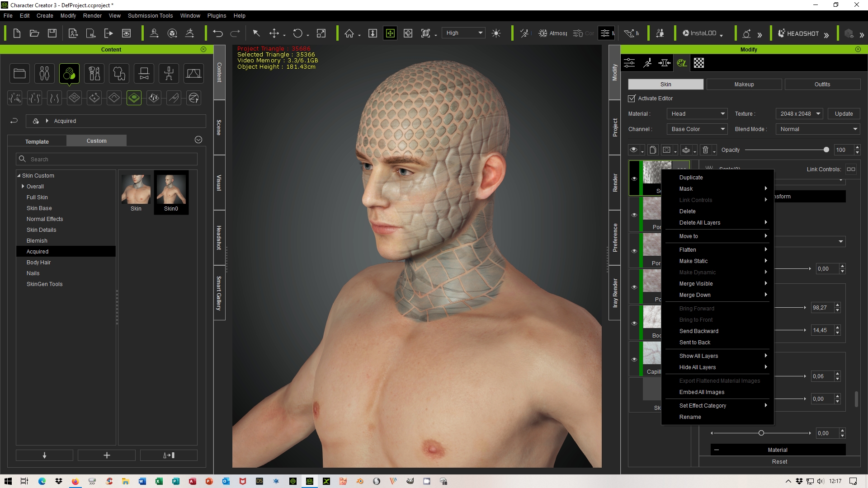The height and width of the screenshot is (488, 868).
Task: Open the Motion pose tab in Modify
Action: 647,63
